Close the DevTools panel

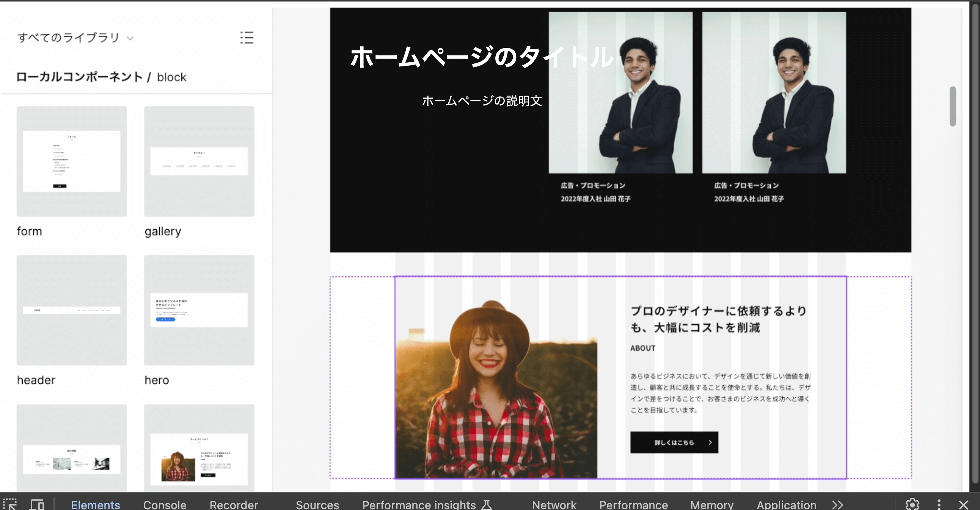966,504
